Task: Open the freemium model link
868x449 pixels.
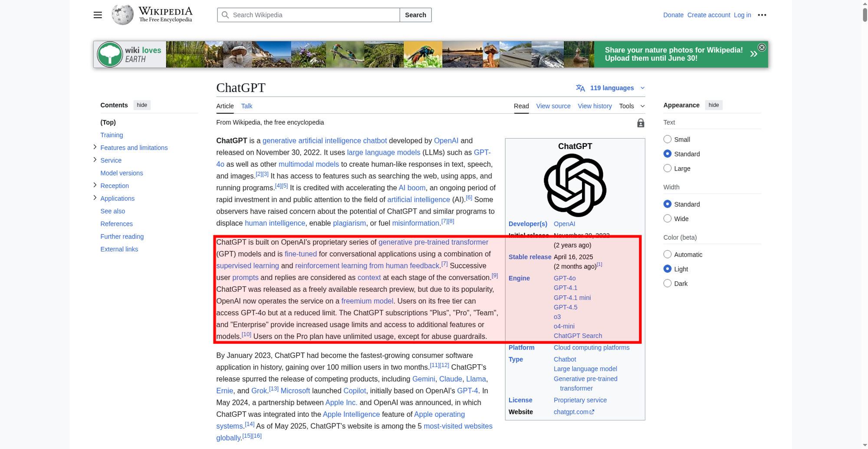Action: pos(367,301)
